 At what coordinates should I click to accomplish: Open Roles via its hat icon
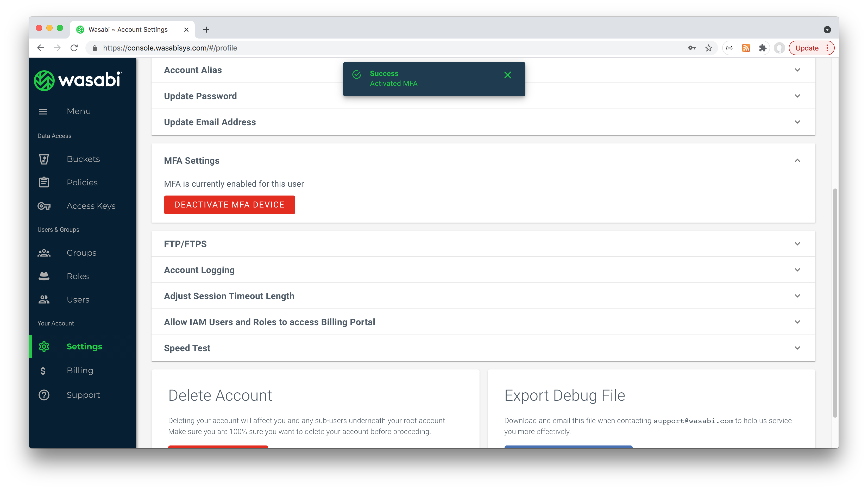[x=44, y=276]
